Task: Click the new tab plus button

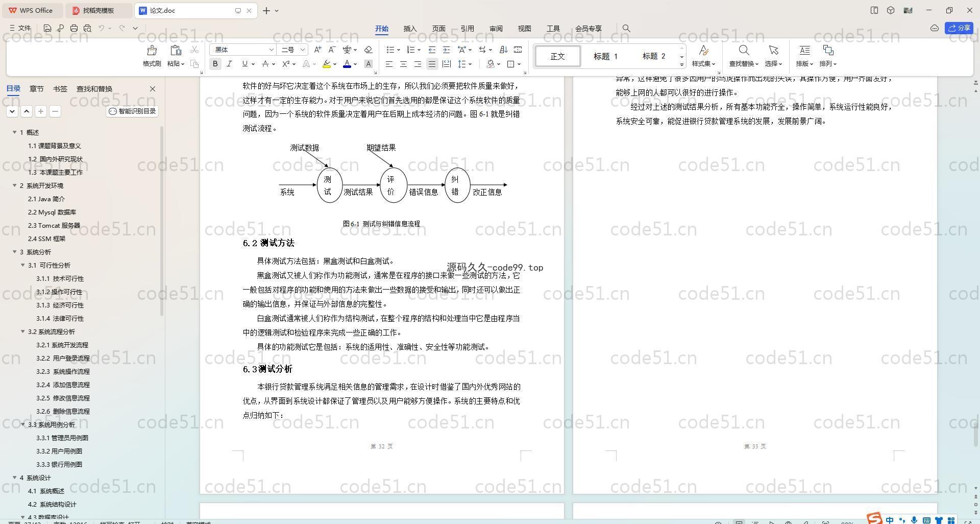Action: click(x=266, y=10)
